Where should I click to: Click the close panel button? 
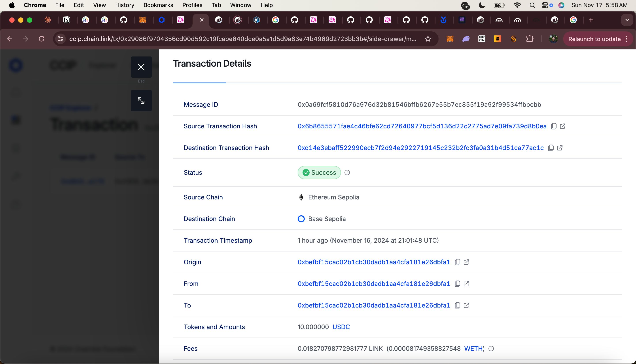(141, 67)
